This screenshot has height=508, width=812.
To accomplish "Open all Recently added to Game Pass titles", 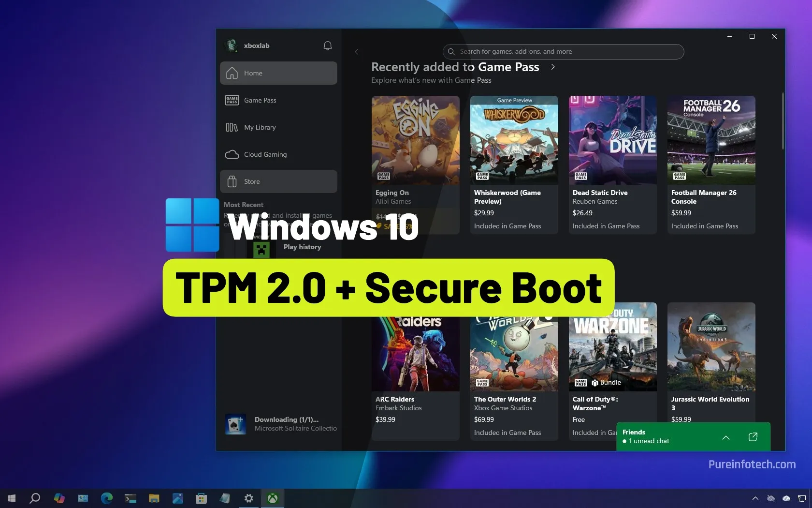I will [552, 67].
